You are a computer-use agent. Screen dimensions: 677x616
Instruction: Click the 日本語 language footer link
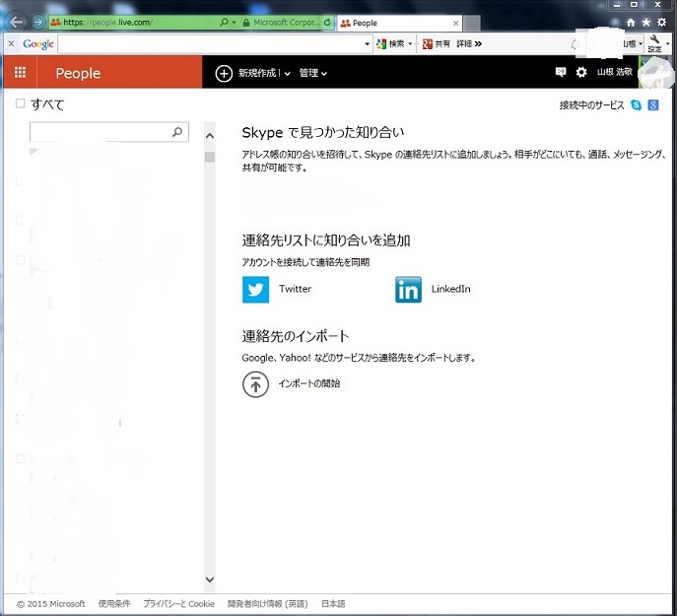pos(333,603)
